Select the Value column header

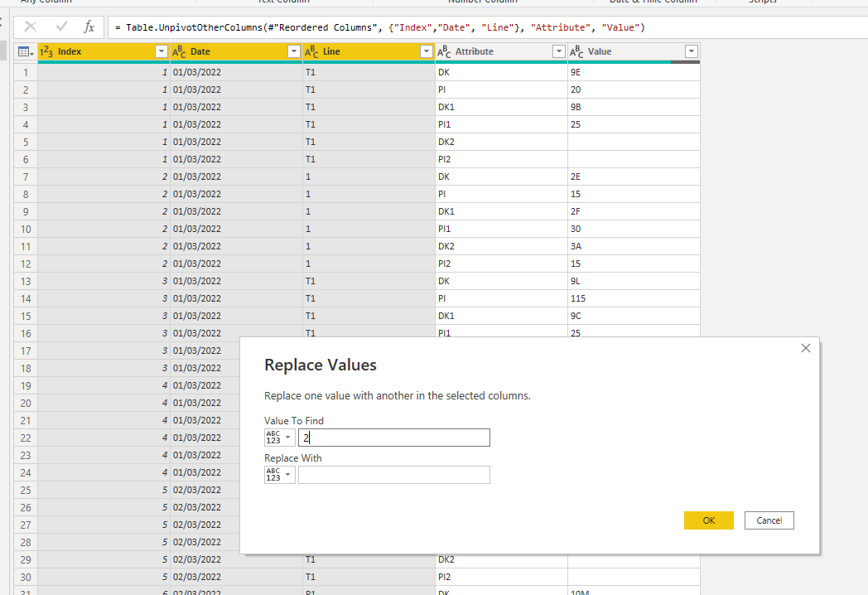coord(634,51)
